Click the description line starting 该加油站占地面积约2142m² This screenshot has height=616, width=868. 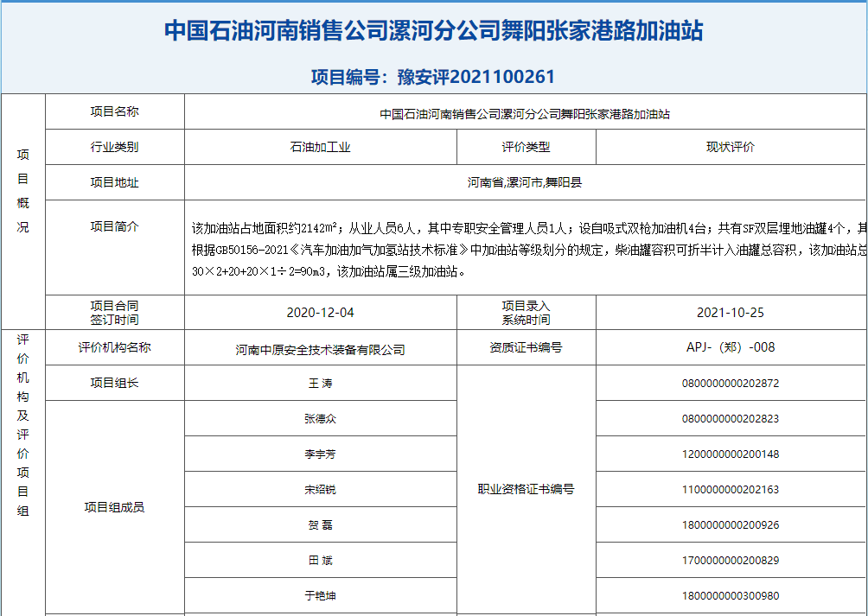[529, 228]
